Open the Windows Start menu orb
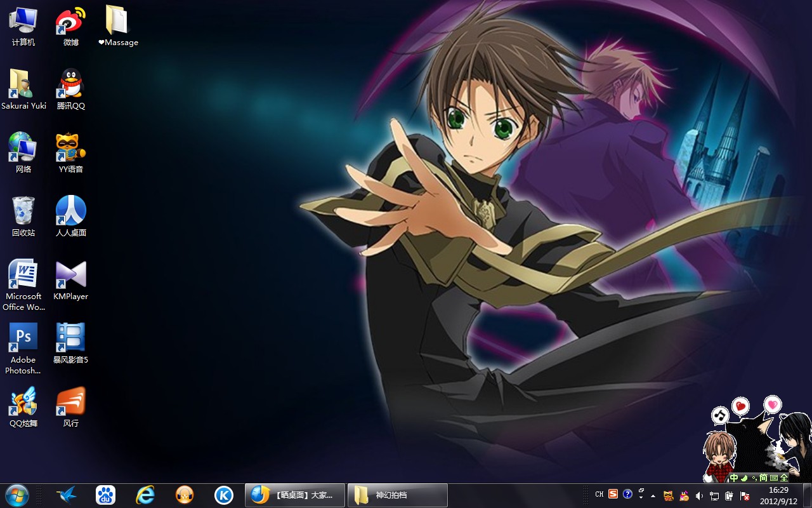812x508 pixels. pos(17,495)
